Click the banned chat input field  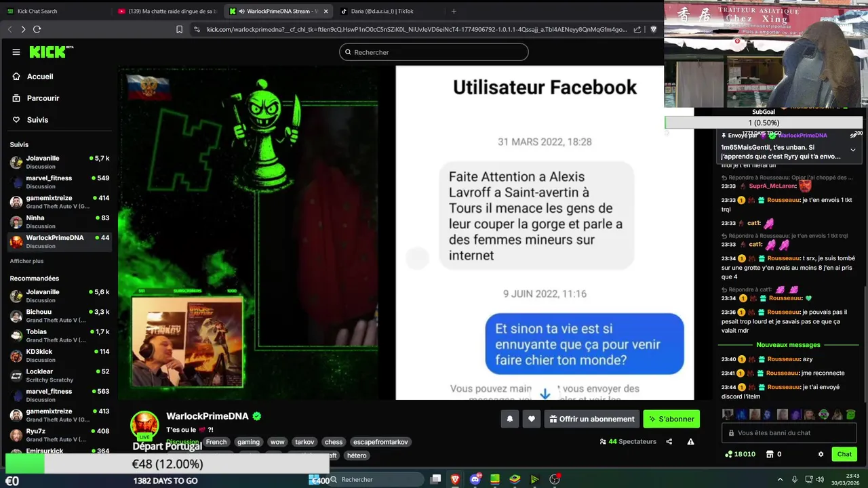789,433
